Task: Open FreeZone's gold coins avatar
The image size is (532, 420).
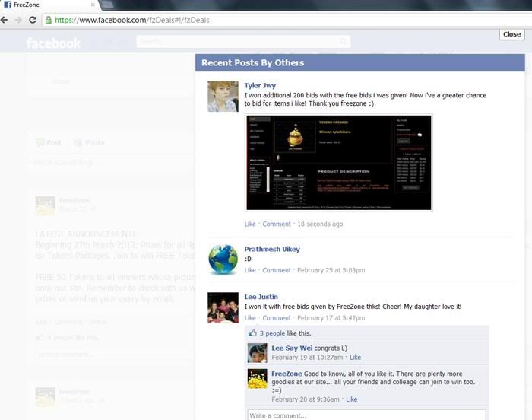Action: tap(257, 379)
